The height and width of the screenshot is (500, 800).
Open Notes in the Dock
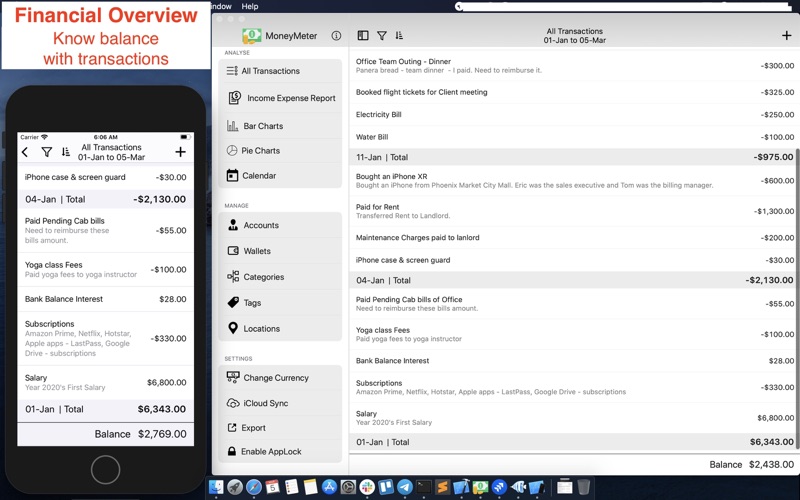pyautogui.click(x=310, y=487)
